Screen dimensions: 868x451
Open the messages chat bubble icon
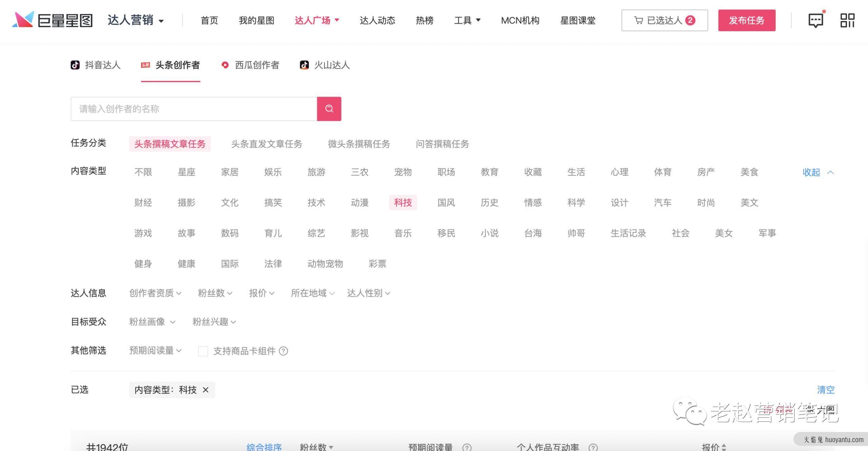tap(816, 20)
